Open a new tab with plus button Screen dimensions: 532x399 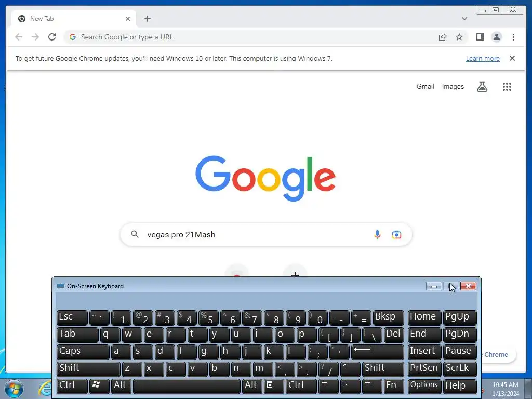pyautogui.click(x=147, y=19)
